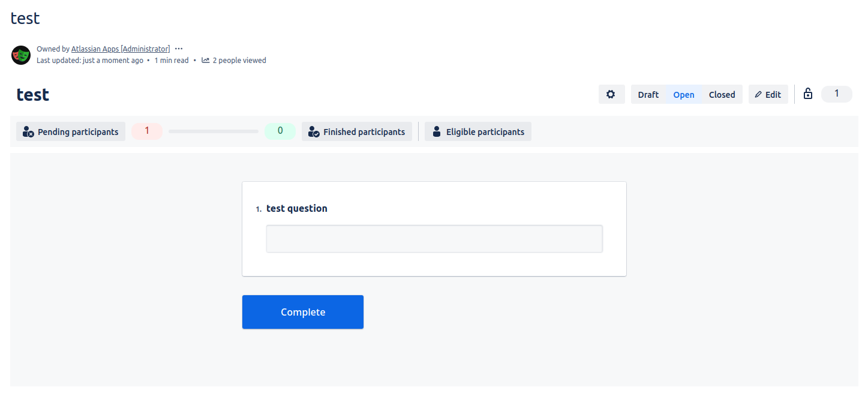Click the page analytics chart icon

(x=206, y=60)
